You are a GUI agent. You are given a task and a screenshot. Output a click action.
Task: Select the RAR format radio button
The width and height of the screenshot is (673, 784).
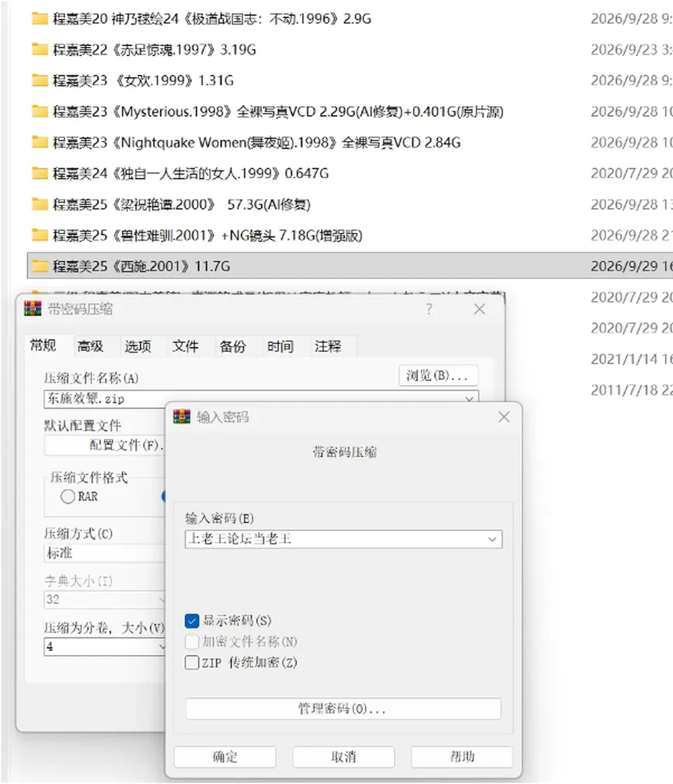[67, 496]
